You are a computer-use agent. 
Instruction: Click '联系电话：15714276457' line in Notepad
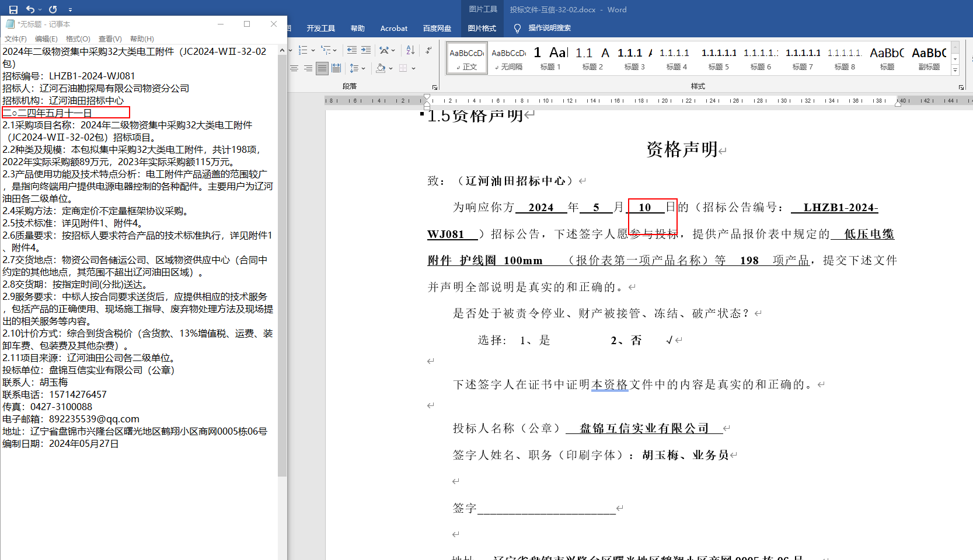coord(55,395)
